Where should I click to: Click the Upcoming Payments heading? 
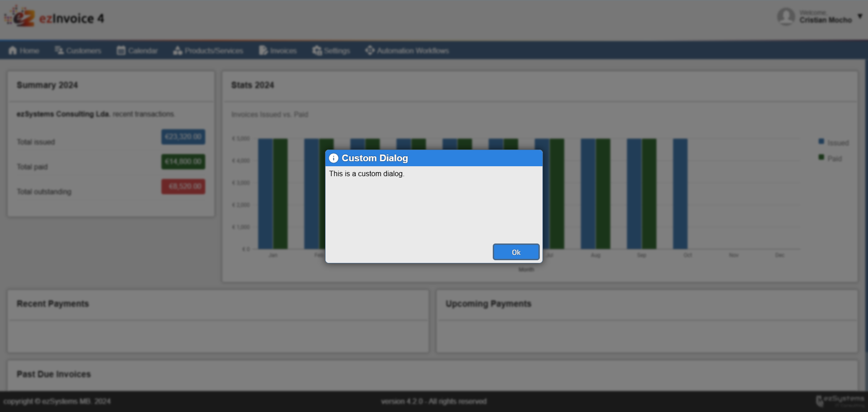click(x=488, y=304)
